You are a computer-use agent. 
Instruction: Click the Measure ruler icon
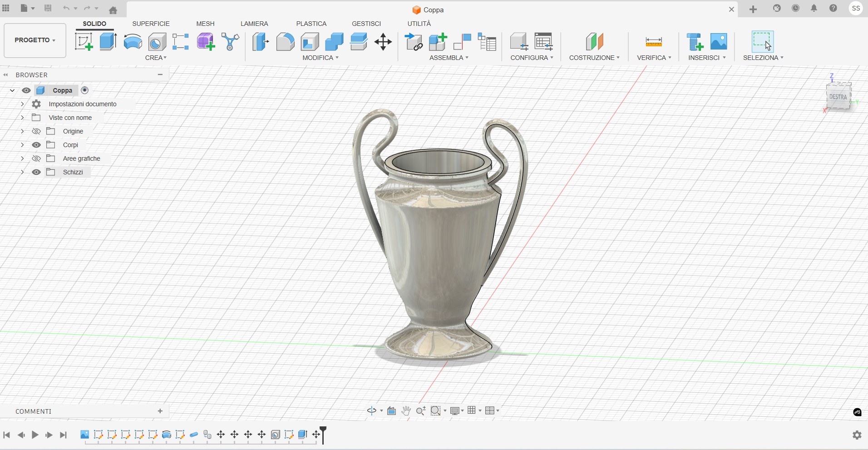pos(654,42)
